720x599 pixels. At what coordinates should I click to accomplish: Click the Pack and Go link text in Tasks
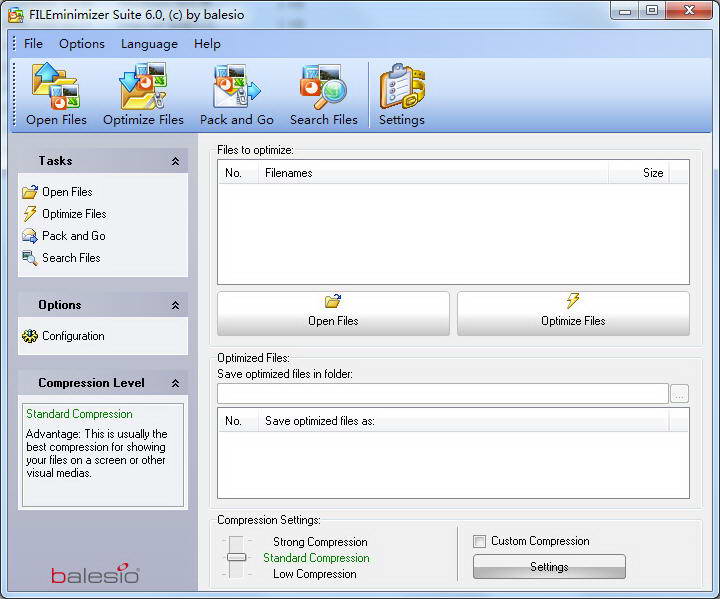tap(73, 236)
